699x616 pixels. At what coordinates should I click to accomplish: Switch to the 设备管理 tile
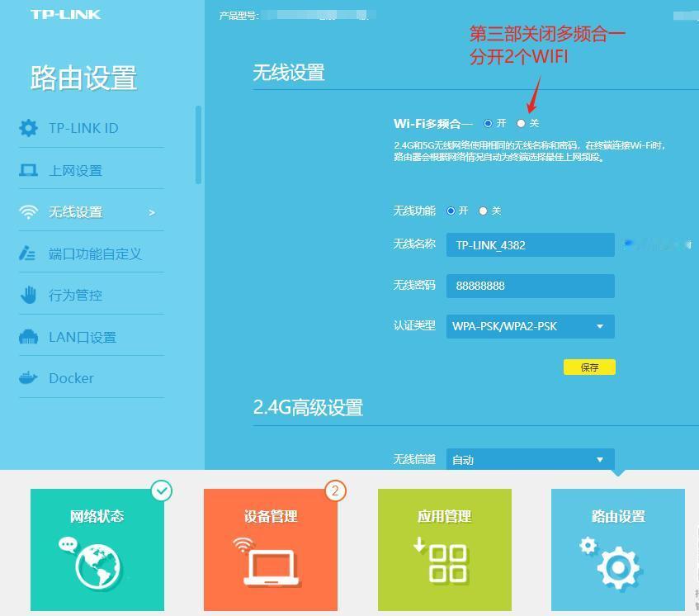click(x=271, y=550)
